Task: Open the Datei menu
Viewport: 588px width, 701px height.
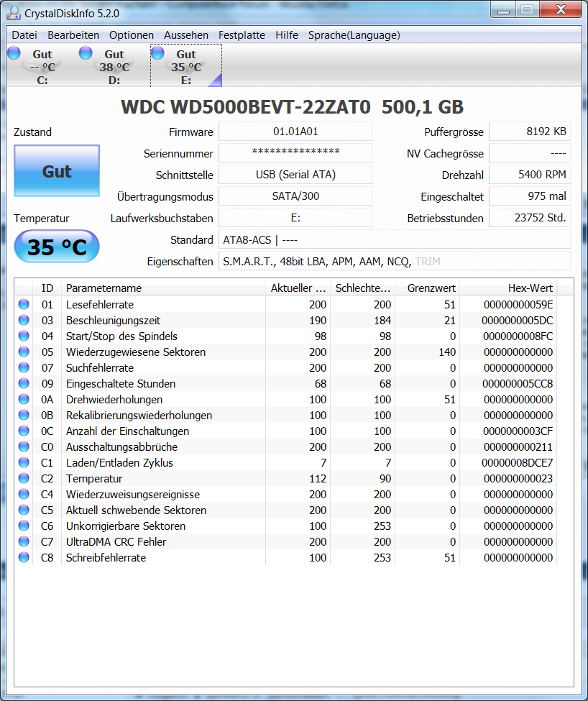Action: pyautogui.click(x=24, y=35)
